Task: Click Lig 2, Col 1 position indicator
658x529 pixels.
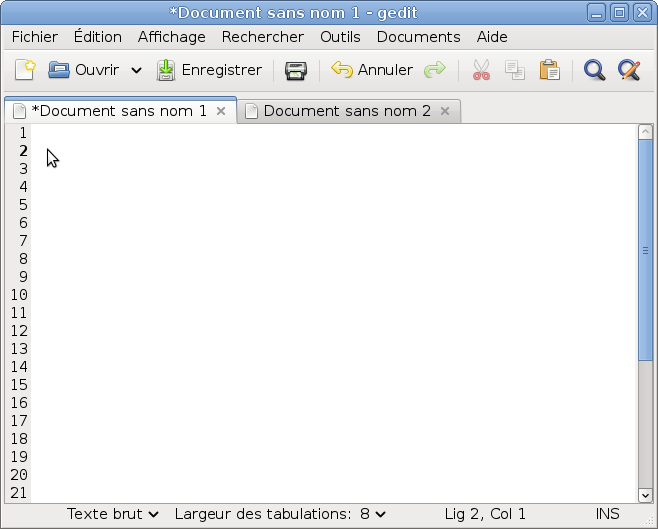Action: click(x=485, y=514)
